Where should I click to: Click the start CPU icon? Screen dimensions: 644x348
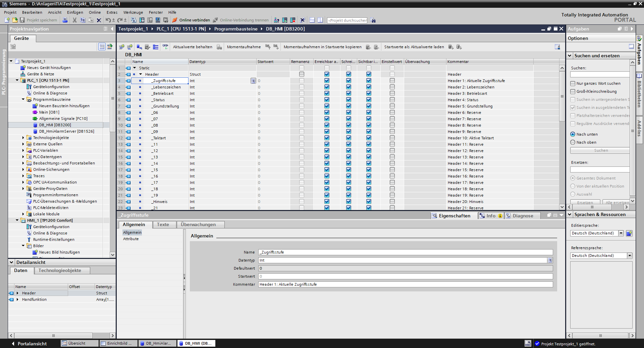click(x=285, y=20)
